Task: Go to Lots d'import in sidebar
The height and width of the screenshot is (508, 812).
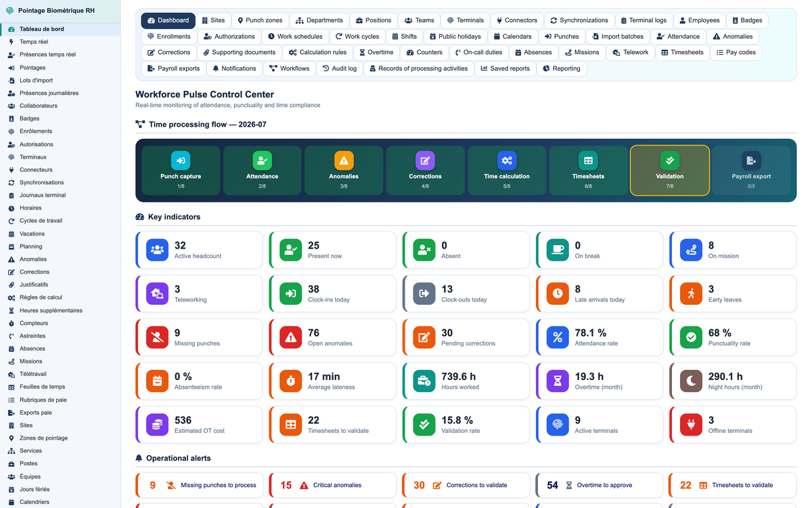Action: point(60,80)
